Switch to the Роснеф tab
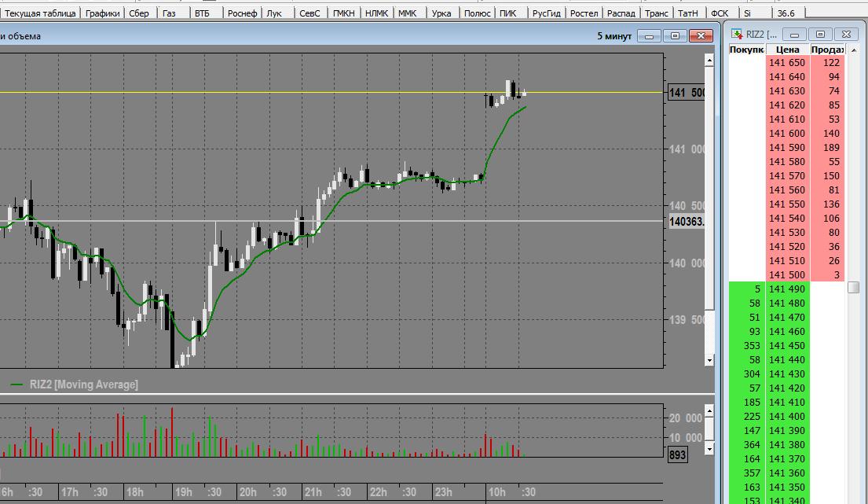The image size is (868, 504). pyautogui.click(x=242, y=13)
